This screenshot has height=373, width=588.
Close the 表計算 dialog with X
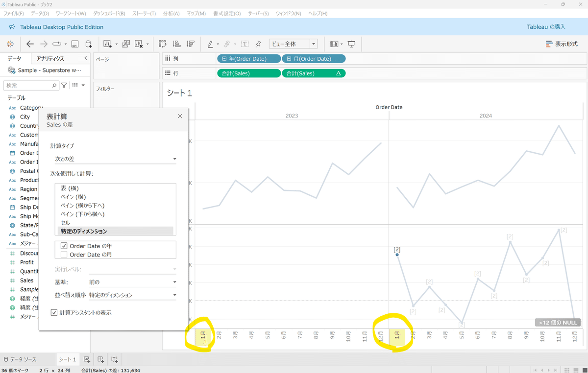click(180, 116)
